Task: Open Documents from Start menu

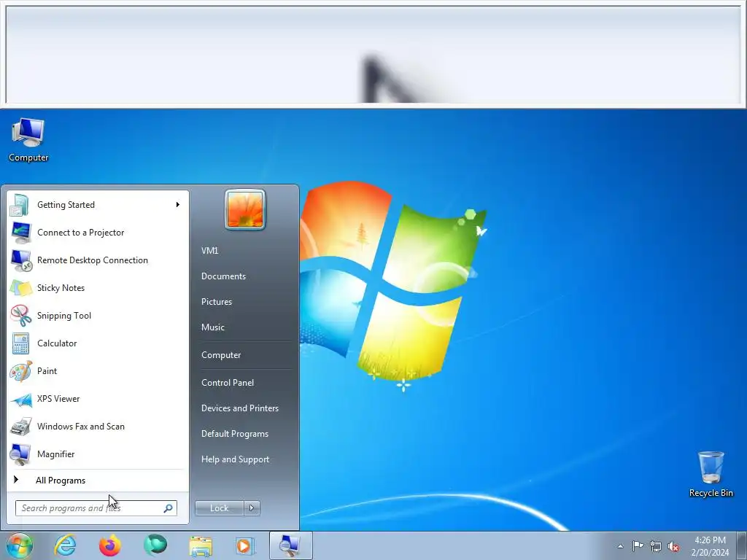Action: [223, 276]
